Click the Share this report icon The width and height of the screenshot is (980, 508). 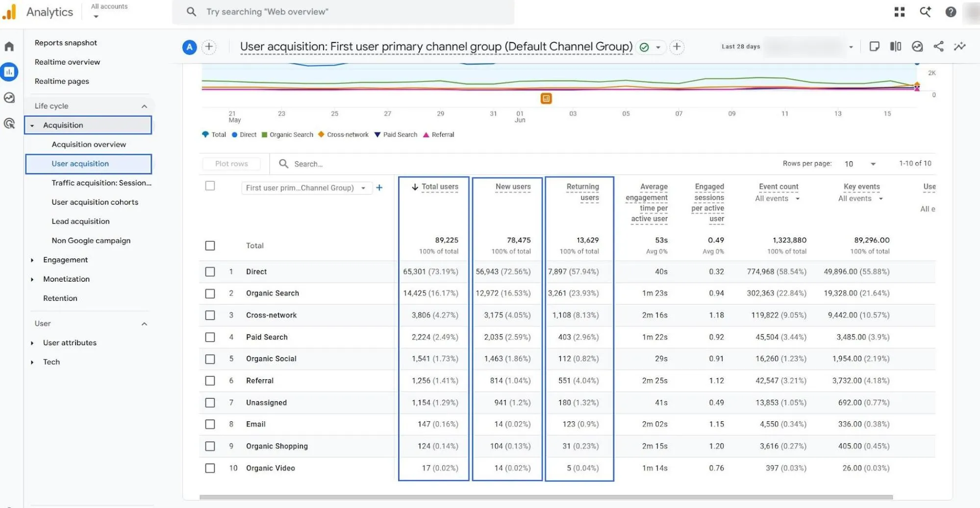pos(938,47)
